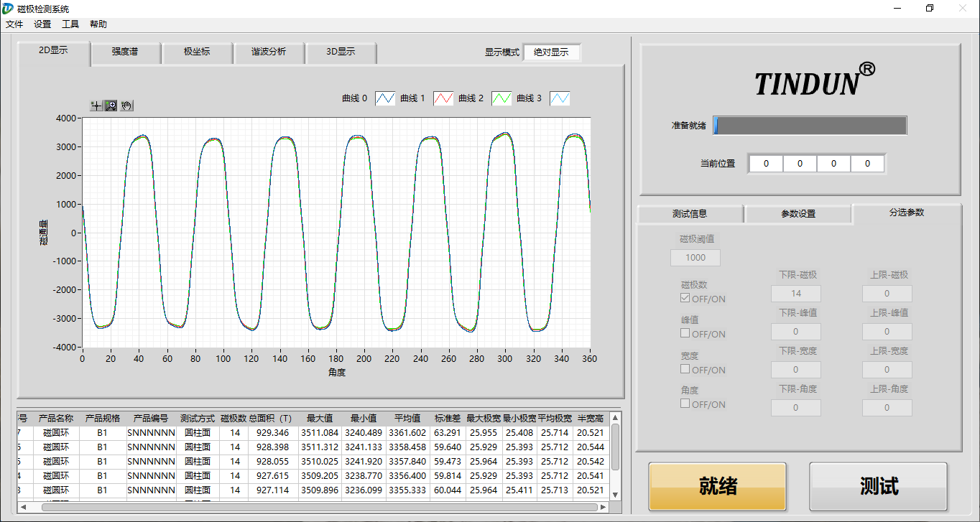Click the cell with value 60.044
This screenshot has height=522, width=980.
448,490
